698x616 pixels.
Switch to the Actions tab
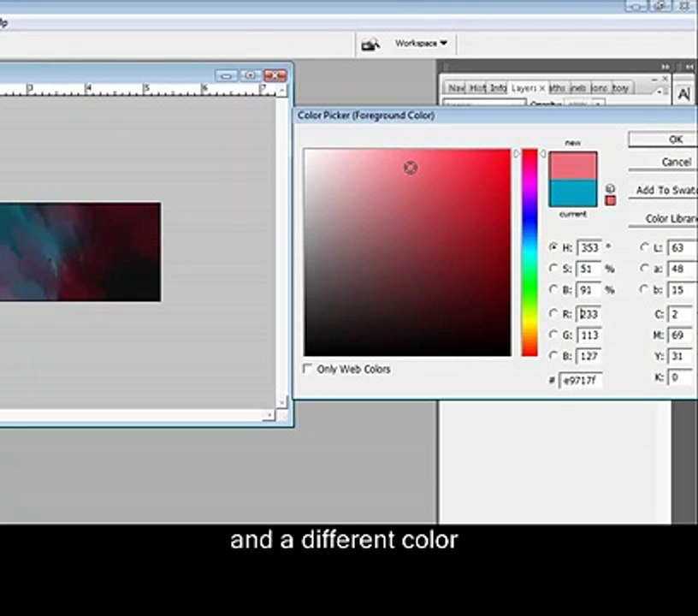click(599, 88)
